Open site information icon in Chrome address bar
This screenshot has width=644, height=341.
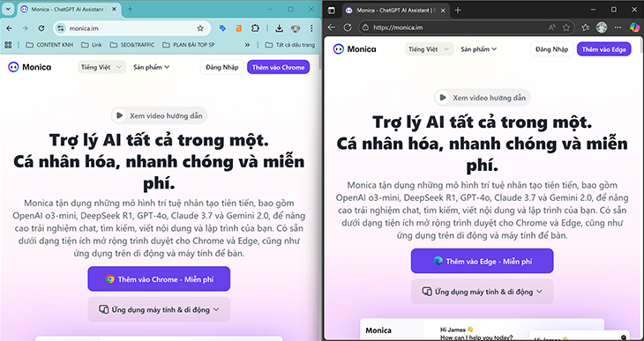pyautogui.click(x=61, y=28)
